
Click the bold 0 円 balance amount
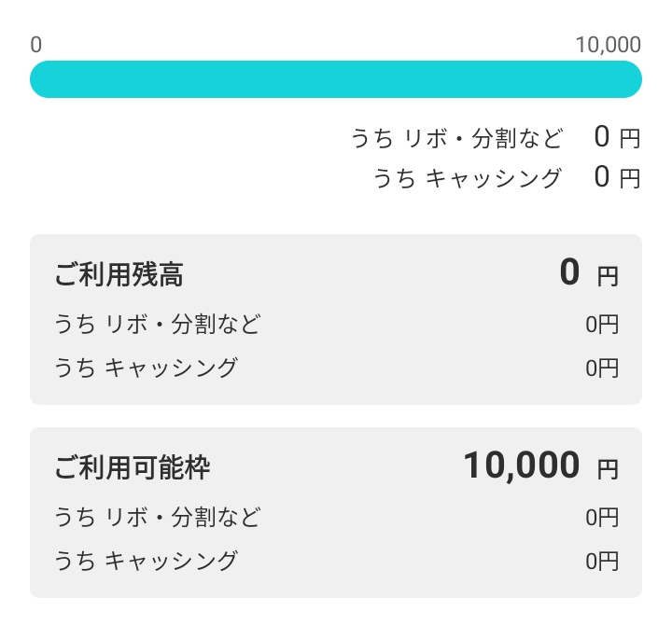pos(589,272)
